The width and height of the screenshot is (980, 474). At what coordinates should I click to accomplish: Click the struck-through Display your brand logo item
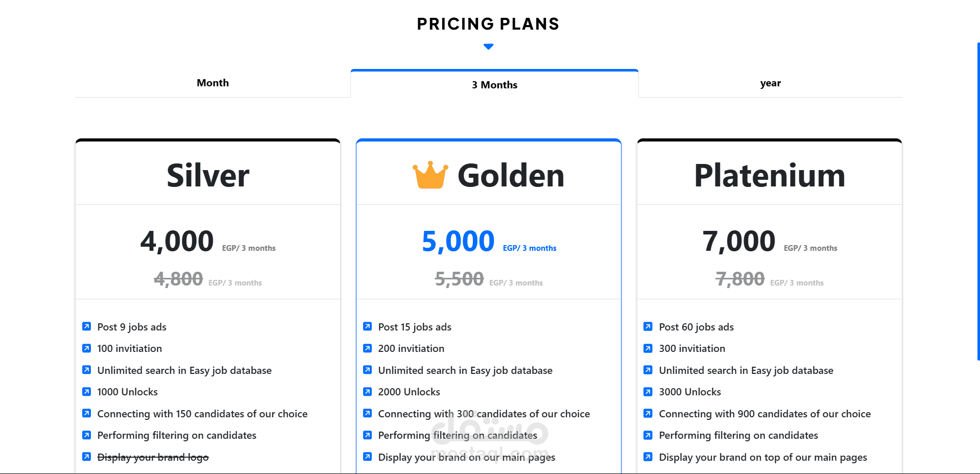(153, 457)
